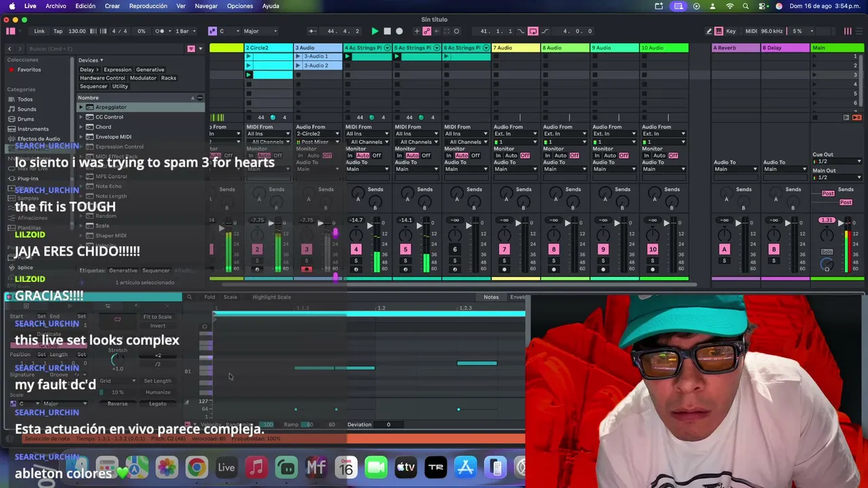This screenshot has width=868, height=488.
Task: Open scale name dropdown showing Major
Action: pyautogui.click(x=260, y=31)
